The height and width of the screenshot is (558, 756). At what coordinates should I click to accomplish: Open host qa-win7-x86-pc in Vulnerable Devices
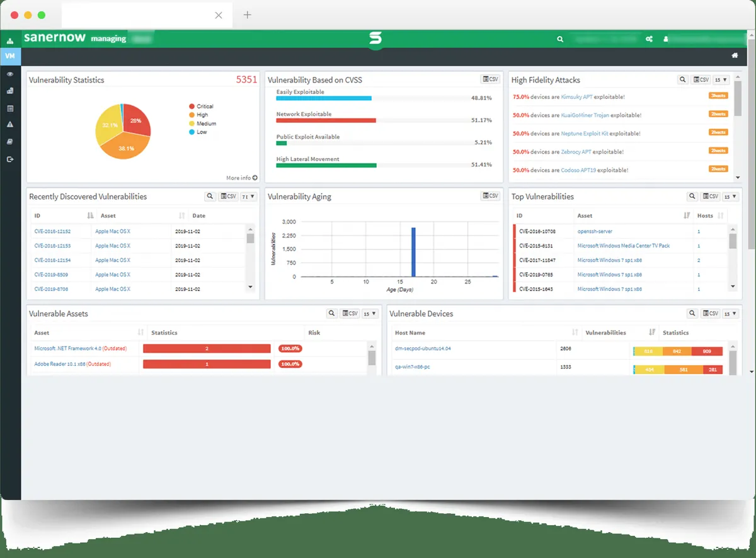412,367
